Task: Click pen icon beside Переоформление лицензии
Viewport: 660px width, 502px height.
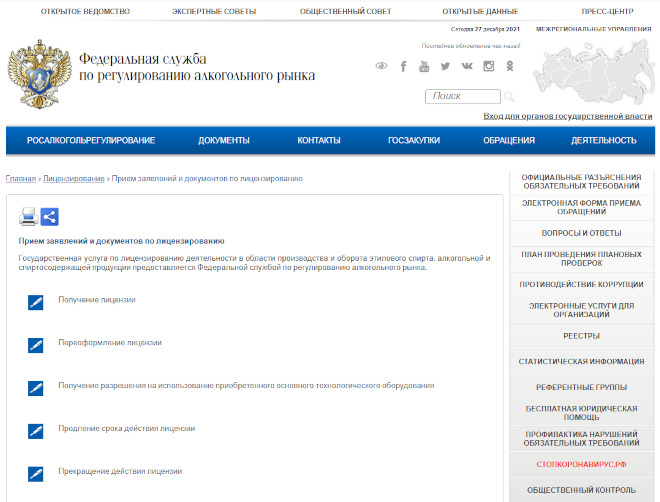Action: 36,345
